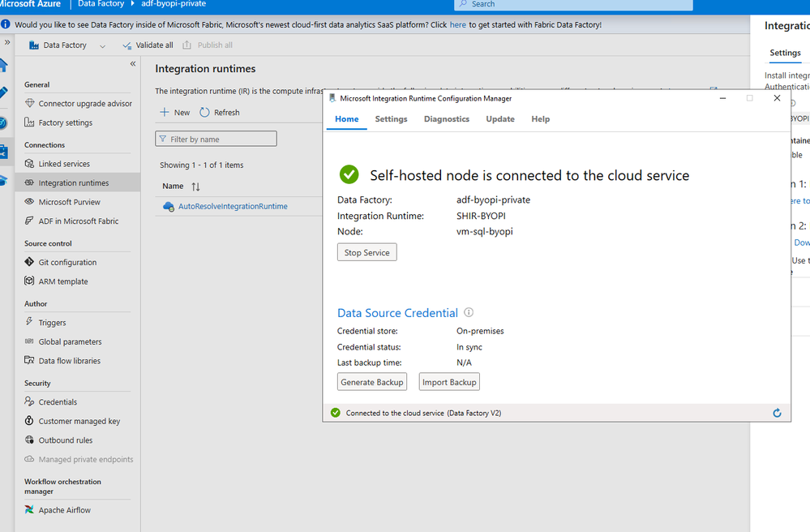This screenshot has height=532, width=810.
Task: Open the Help tab
Action: pos(540,119)
